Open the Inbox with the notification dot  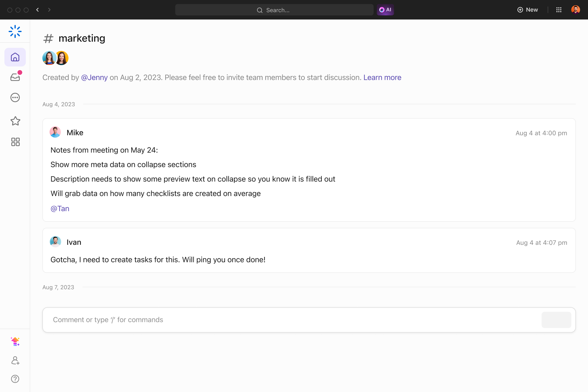[x=15, y=77]
